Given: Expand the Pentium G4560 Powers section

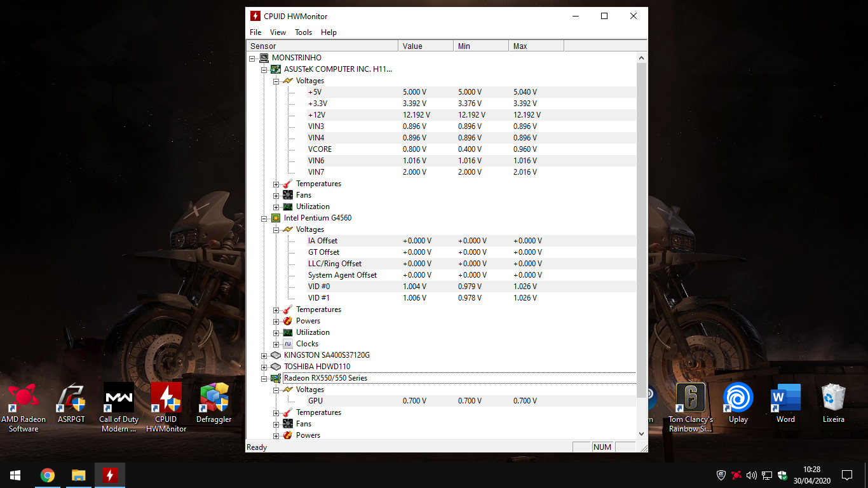Looking at the screenshot, I should pyautogui.click(x=276, y=321).
